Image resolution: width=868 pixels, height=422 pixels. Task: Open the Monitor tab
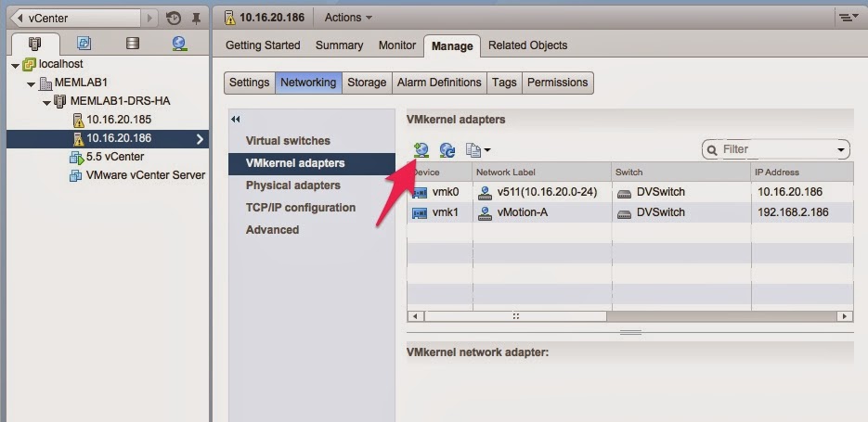click(x=397, y=45)
